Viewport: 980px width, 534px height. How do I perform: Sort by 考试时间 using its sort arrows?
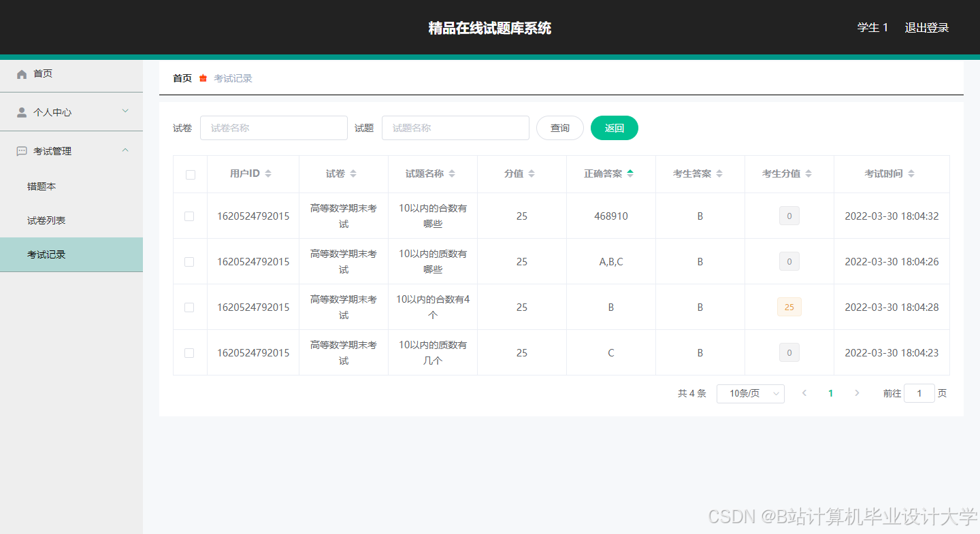(911, 174)
